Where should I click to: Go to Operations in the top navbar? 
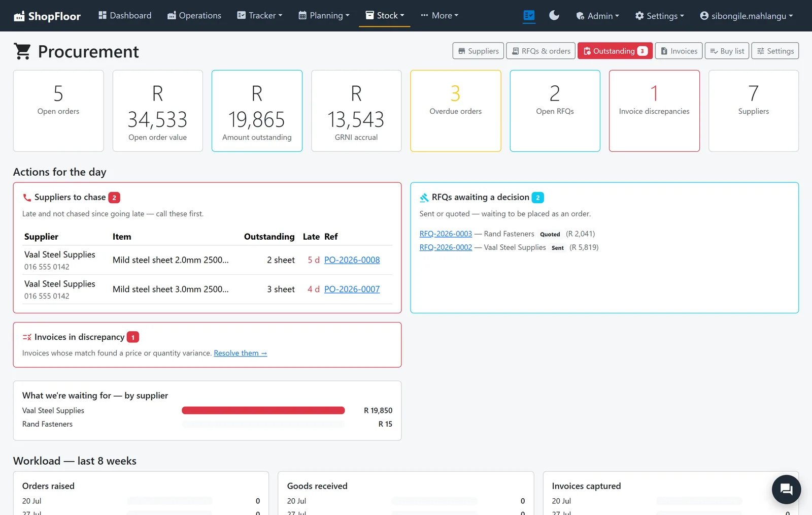[194, 16]
